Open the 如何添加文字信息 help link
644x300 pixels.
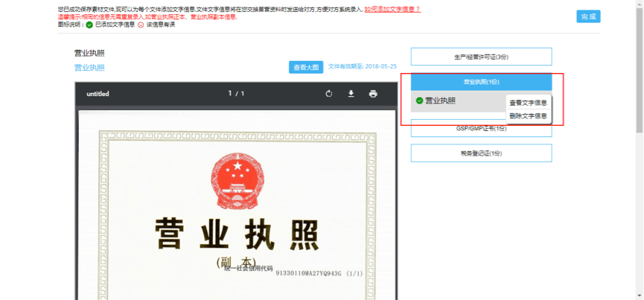(x=392, y=10)
